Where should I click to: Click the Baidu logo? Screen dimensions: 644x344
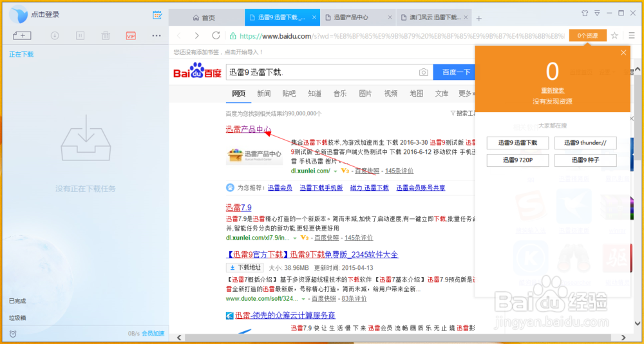[197, 71]
